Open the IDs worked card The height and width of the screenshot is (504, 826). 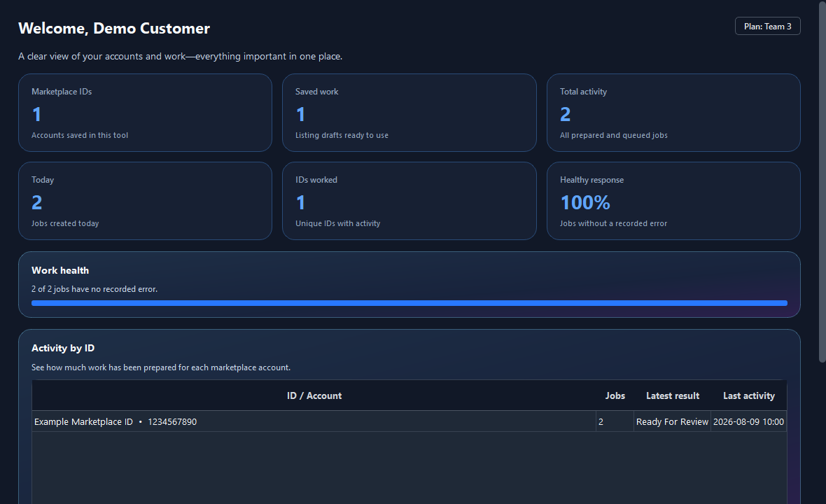coord(409,201)
